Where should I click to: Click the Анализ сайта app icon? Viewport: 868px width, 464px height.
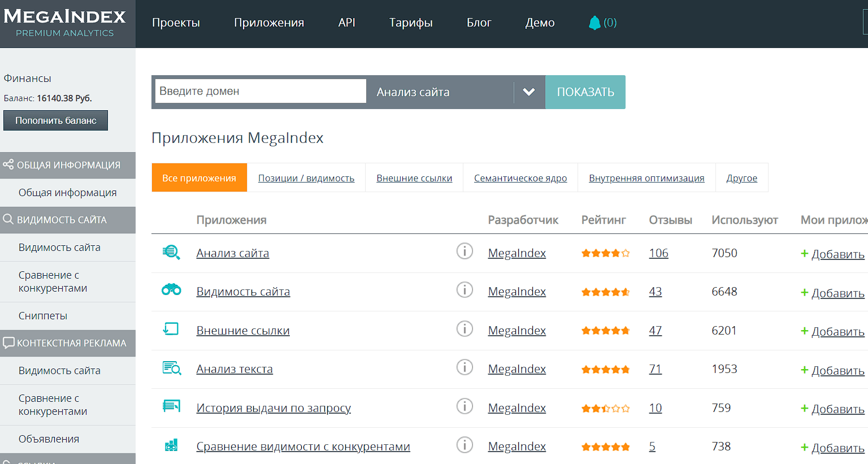pos(171,252)
